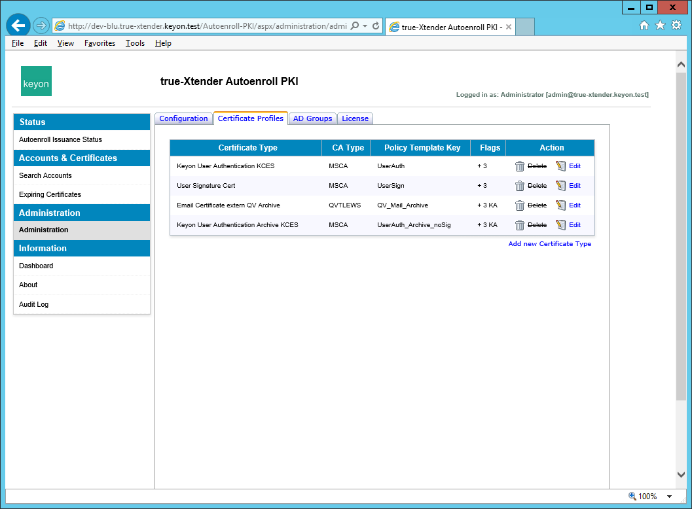Image resolution: width=692 pixels, height=509 pixels.
Task: Click Edit link for User Signature Cert
Action: coord(575,185)
